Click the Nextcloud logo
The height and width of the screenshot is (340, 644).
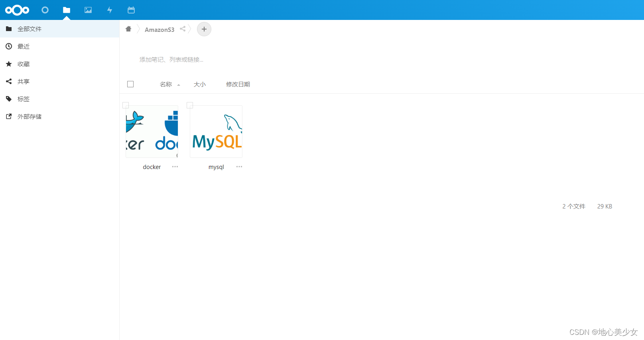tap(17, 10)
